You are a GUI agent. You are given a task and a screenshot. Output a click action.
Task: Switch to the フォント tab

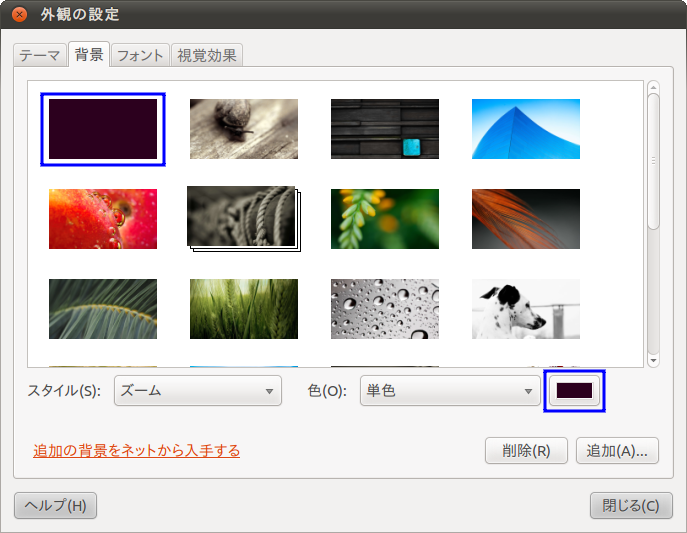(x=140, y=55)
